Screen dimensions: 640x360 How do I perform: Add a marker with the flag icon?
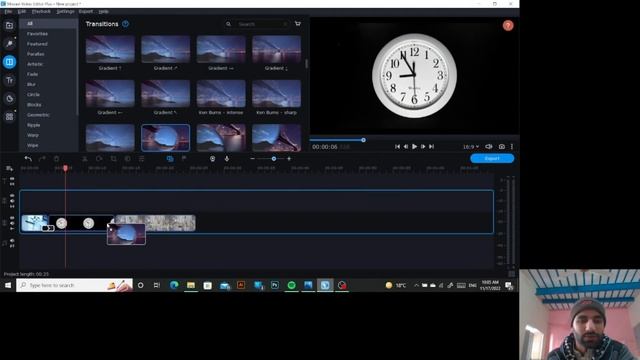point(184,158)
